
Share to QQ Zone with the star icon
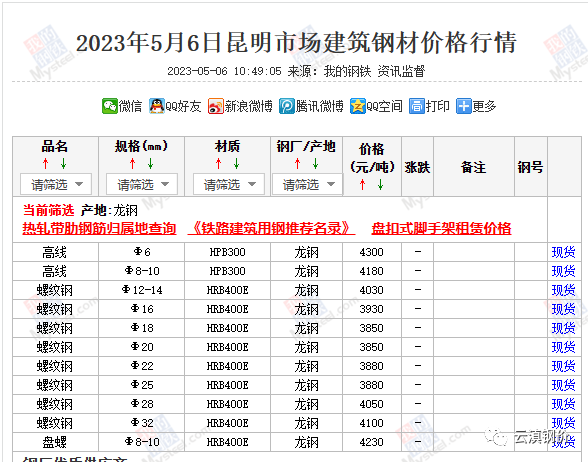[x=357, y=106]
